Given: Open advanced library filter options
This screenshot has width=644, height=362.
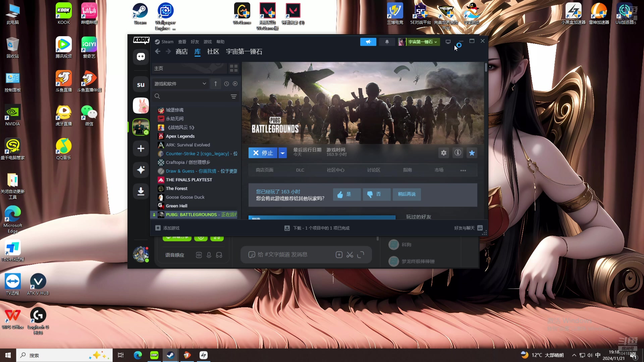Looking at the screenshot, I should pyautogui.click(x=234, y=97).
